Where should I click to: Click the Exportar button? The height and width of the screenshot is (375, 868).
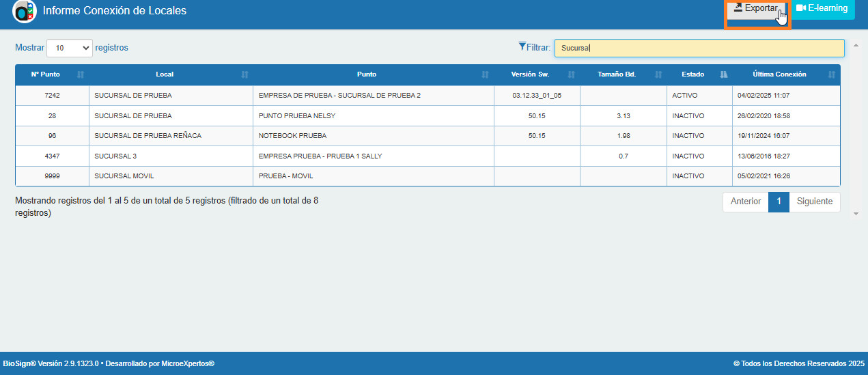click(755, 9)
